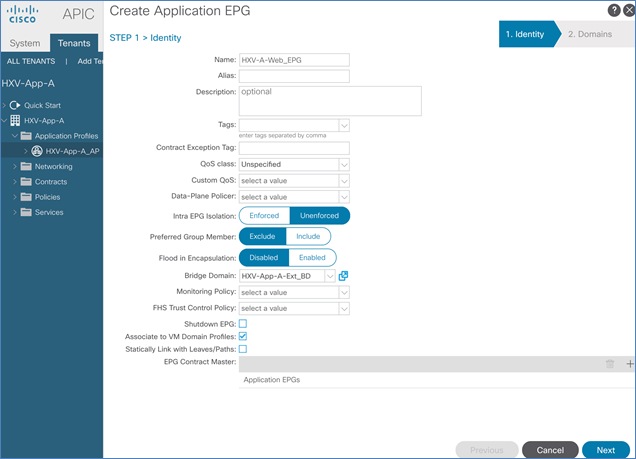Collapse the HXV-App-A tenant node
The height and width of the screenshot is (459, 636).
4,120
